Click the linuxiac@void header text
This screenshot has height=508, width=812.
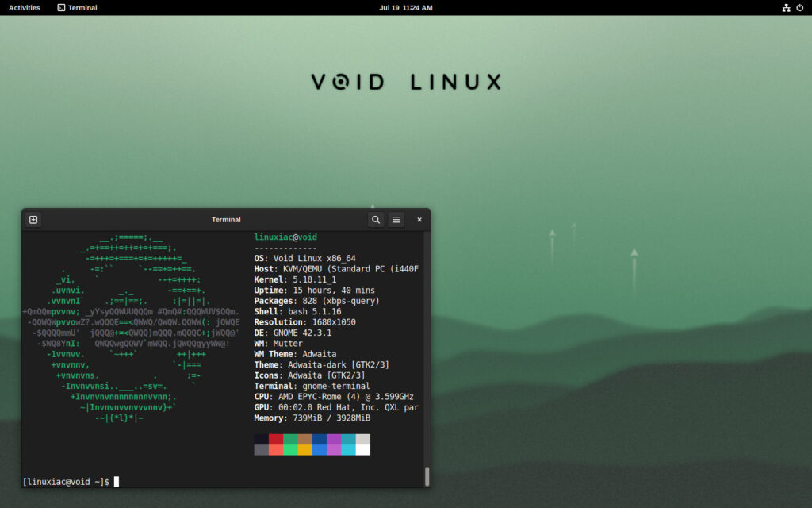(x=285, y=237)
